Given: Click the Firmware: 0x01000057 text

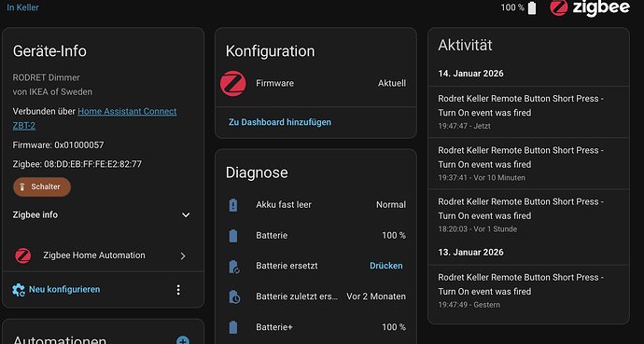Looking at the screenshot, I should [x=58, y=145].
